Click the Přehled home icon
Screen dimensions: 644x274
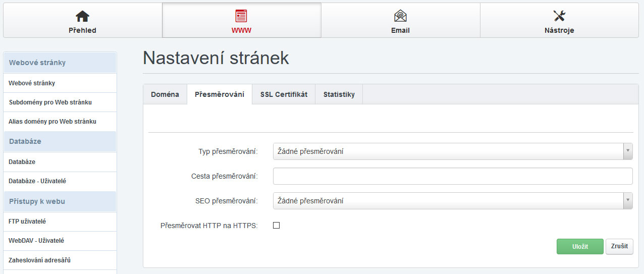(x=82, y=16)
